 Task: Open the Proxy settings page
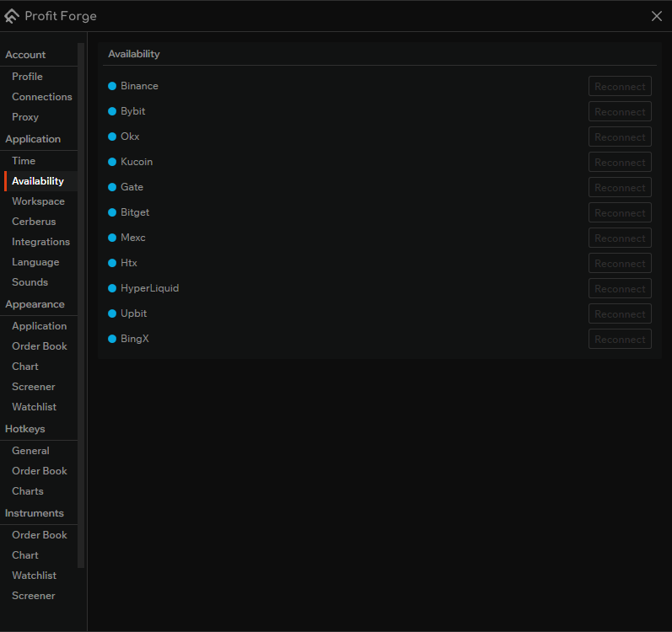tap(39, 117)
